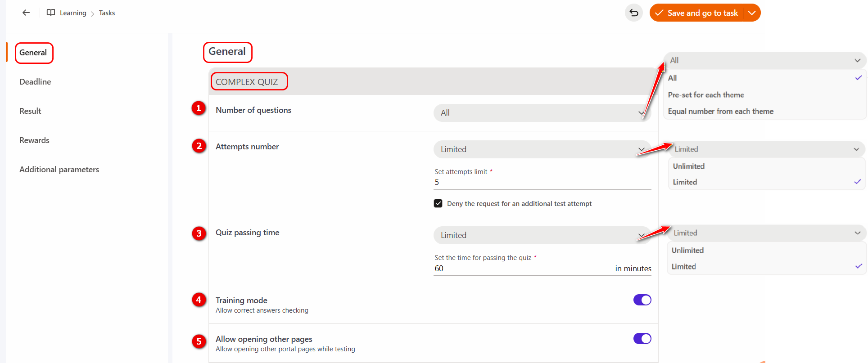
Task: Click the back arrow icon
Action: [26, 13]
